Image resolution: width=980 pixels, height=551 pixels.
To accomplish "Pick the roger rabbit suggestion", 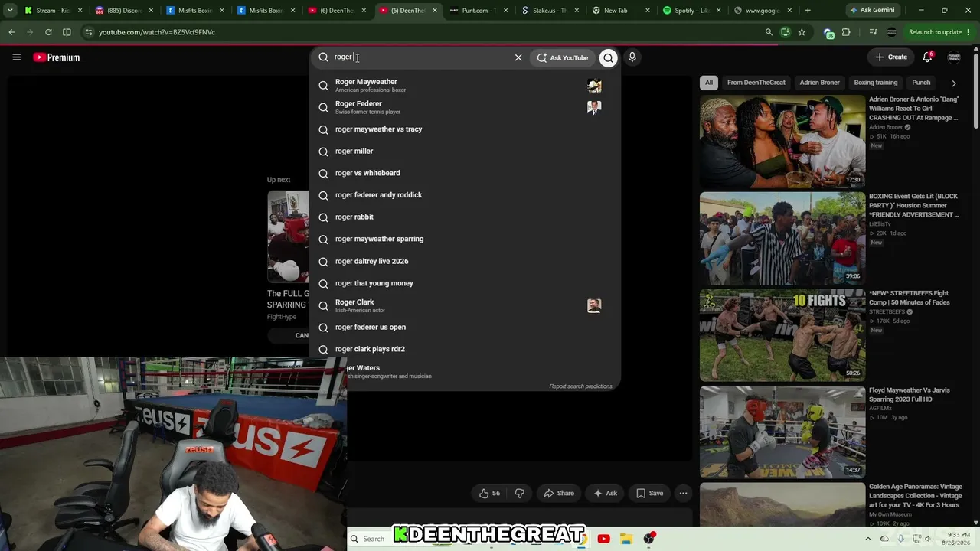I will [x=464, y=217].
